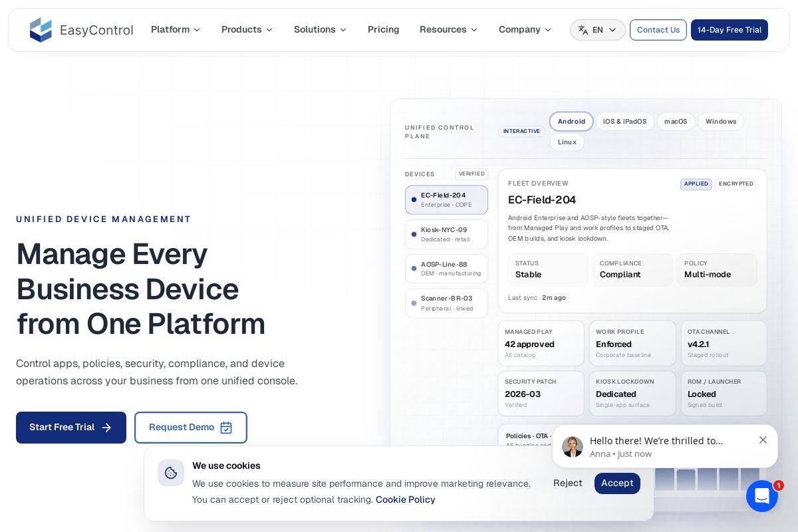Image resolution: width=798 pixels, height=532 pixels.
Task: Dismiss the chat message popup
Action: [763, 440]
